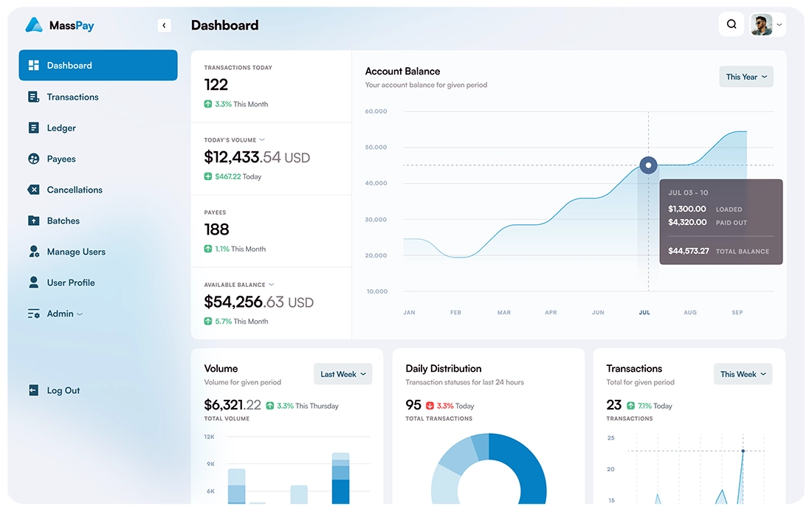The image size is (812, 509).
Task: Open the Ledger page label
Action: click(61, 128)
